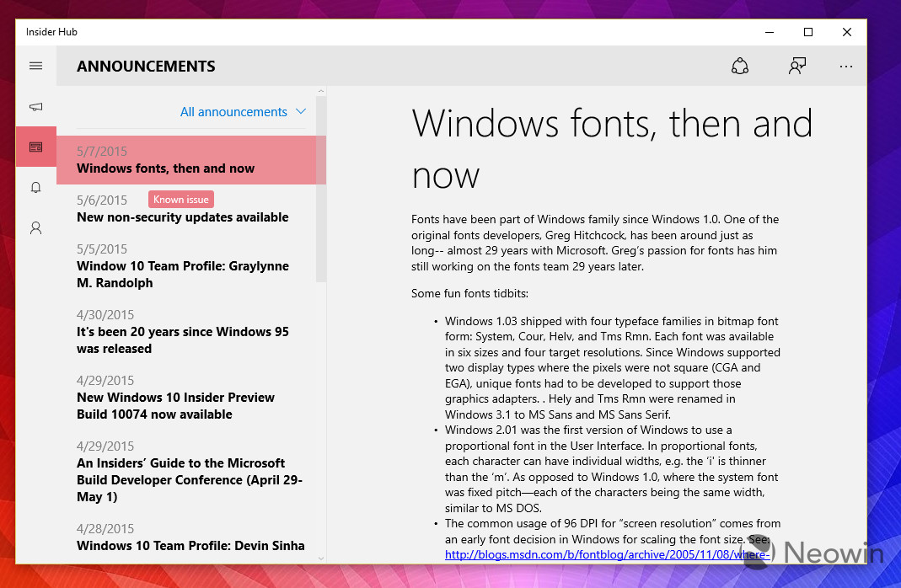Maximize the Insider Hub window
The image size is (901, 588).
808,32
